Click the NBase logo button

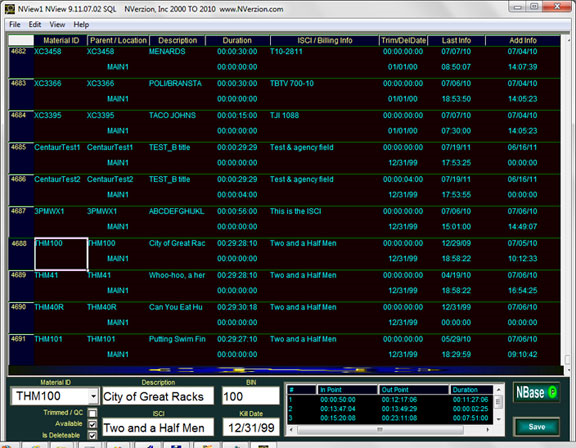pyautogui.click(x=536, y=393)
